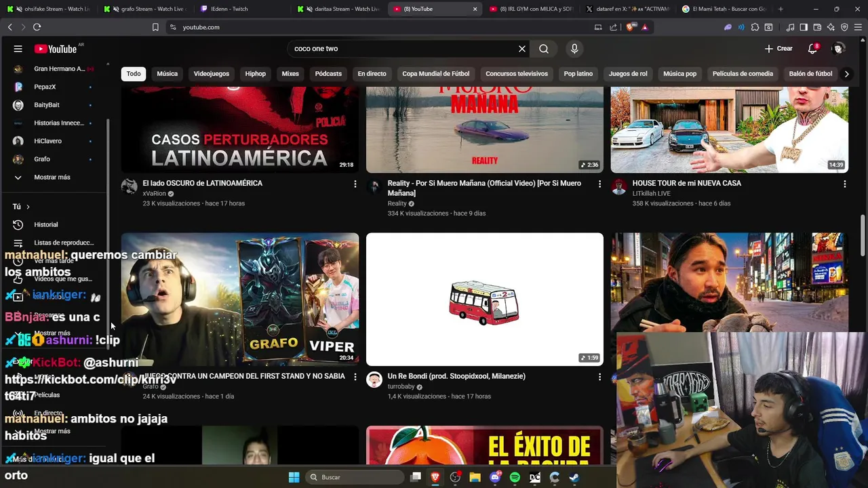Image resolution: width=868 pixels, height=488 pixels.
Task: Click the Grafo VIPER video thumbnail
Action: (240, 299)
